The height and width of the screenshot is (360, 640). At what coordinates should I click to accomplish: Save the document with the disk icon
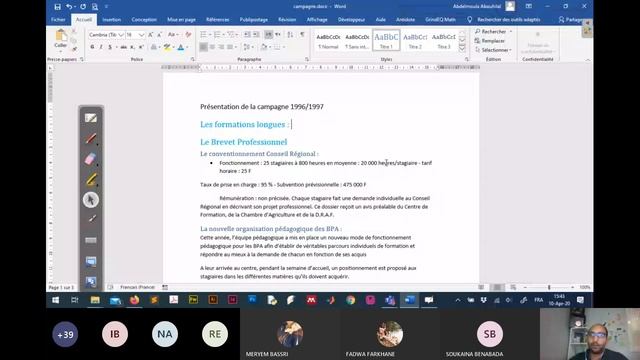click(x=58, y=7)
